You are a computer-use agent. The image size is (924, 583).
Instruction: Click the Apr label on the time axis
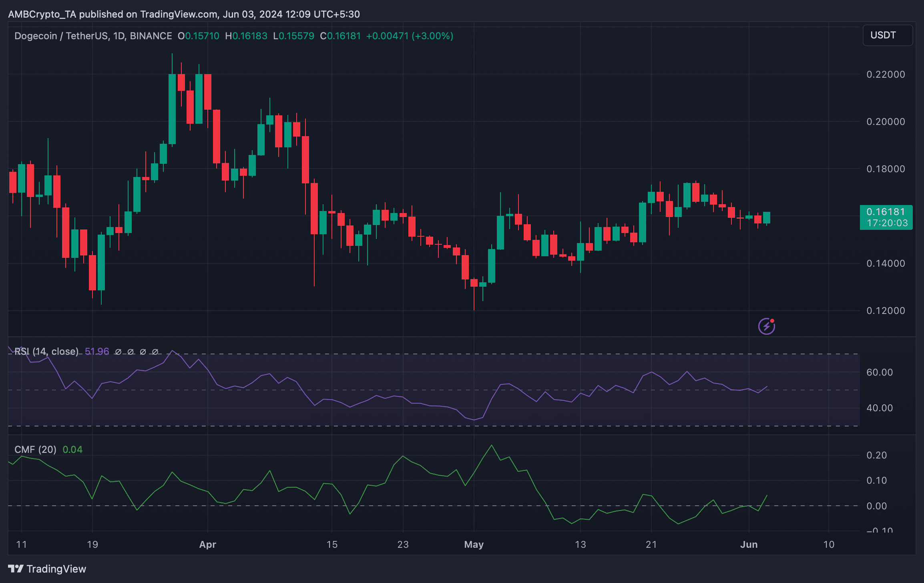click(x=207, y=544)
